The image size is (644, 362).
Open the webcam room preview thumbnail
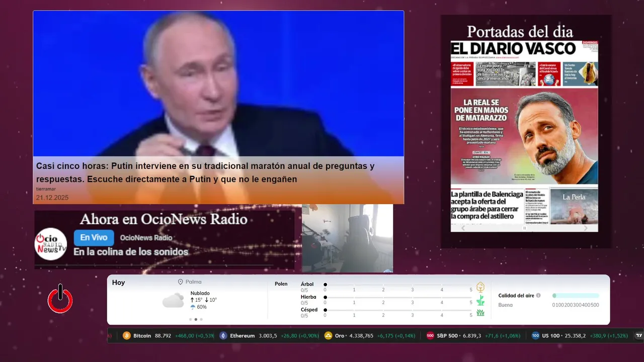[347, 238]
